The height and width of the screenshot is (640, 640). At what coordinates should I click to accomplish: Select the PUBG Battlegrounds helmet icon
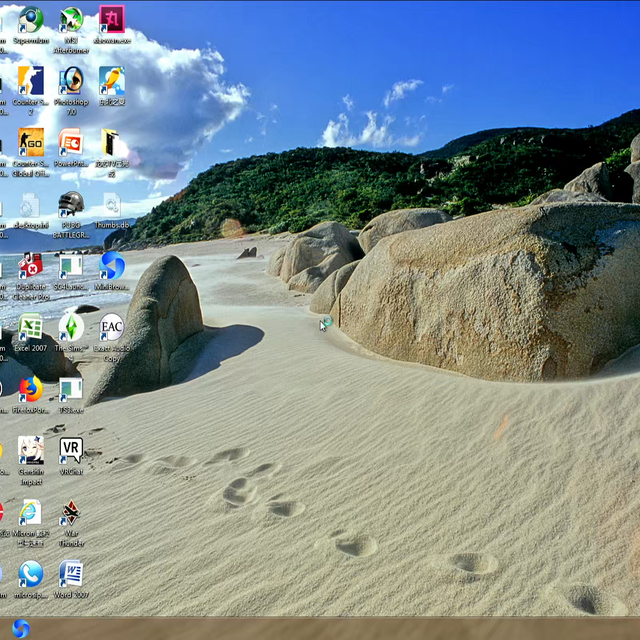click(x=71, y=203)
